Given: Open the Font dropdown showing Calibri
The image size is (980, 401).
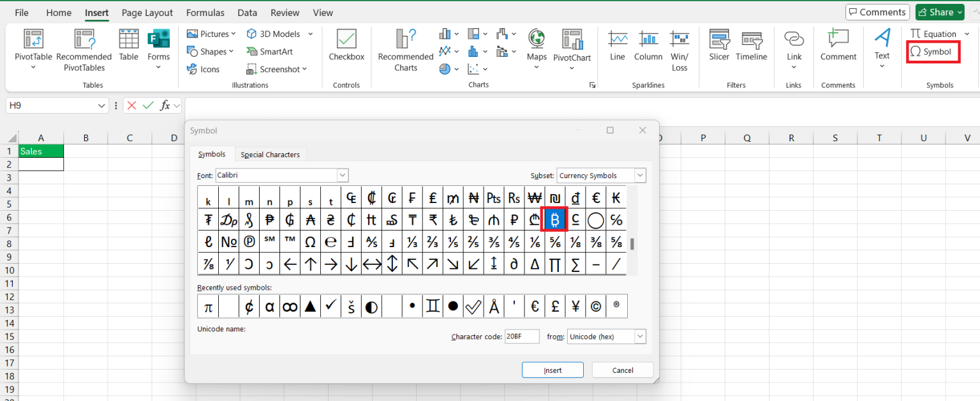Looking at the screenshot, I should click(x=343, y=175).
